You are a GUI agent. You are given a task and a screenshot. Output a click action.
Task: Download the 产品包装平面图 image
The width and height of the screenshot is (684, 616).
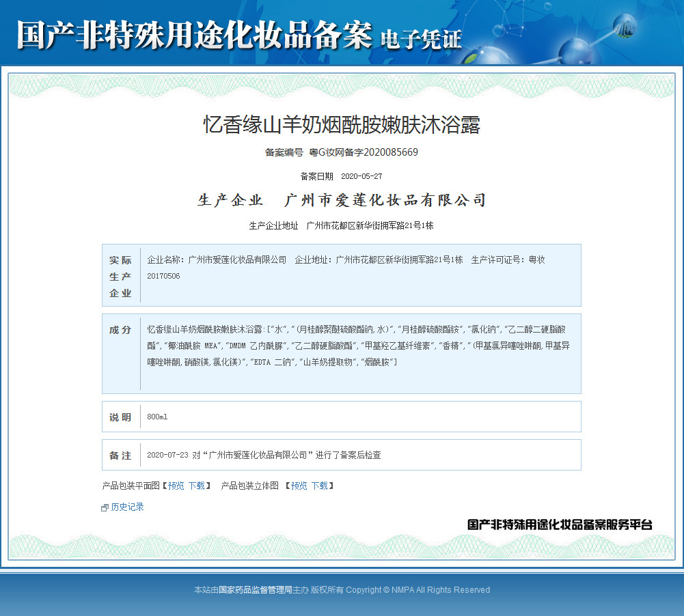pyautogui.click(x=196, y=486)
